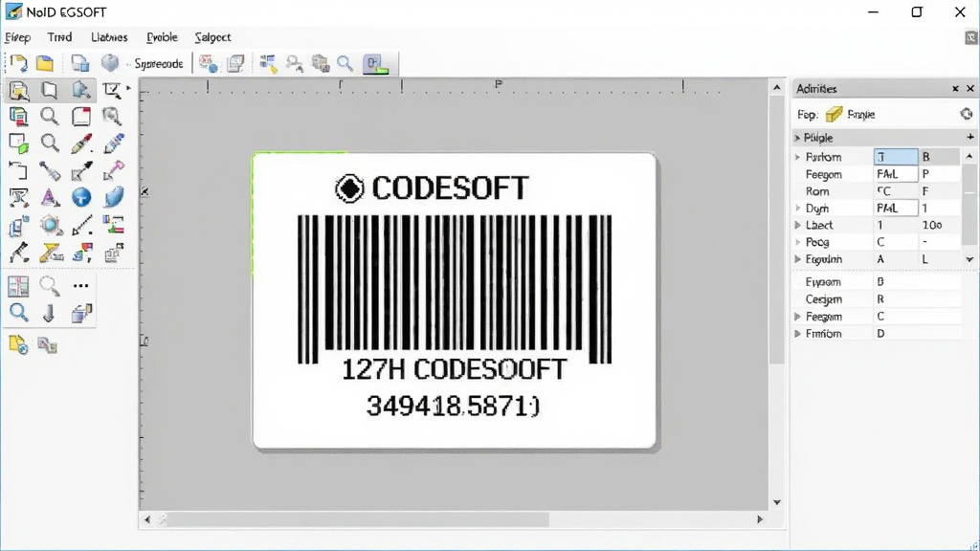Expand the Piligle section

797,138
